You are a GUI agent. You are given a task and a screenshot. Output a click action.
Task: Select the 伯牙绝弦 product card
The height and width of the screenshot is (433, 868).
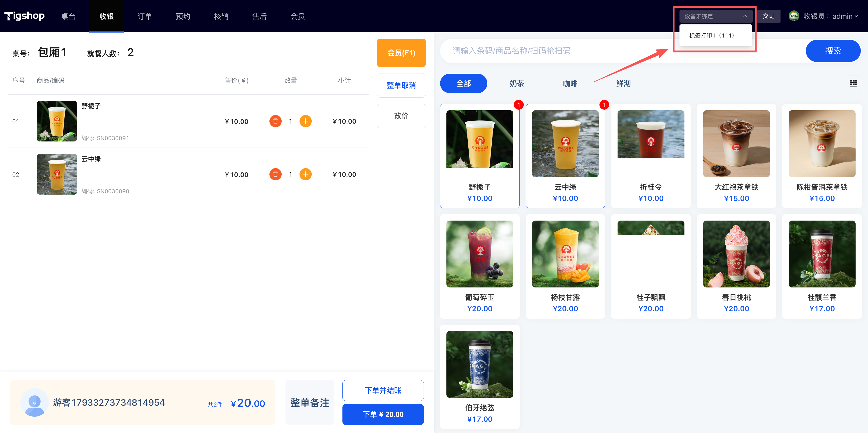(x=479, y=377)
